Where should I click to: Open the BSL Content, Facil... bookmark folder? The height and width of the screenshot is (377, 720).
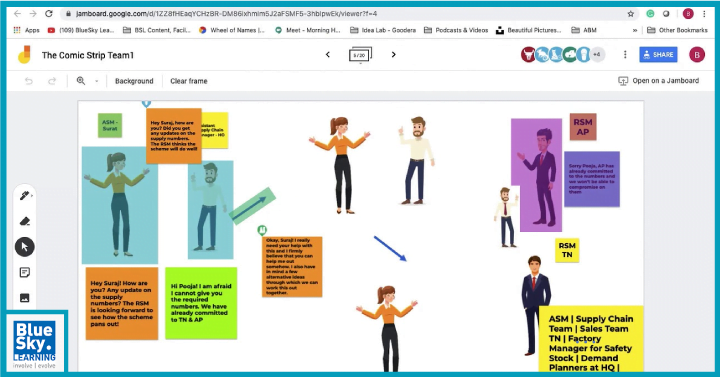click(157, 30)
